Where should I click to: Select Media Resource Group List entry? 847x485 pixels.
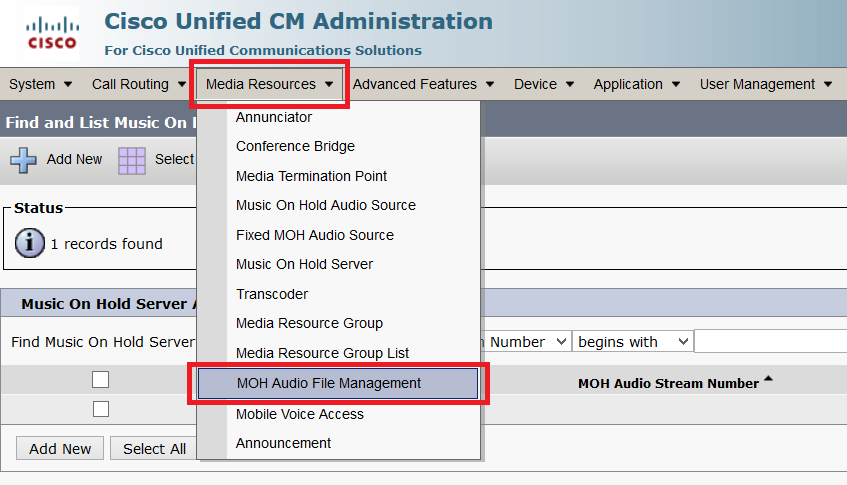pyautogui.click(x=322, y=353)
